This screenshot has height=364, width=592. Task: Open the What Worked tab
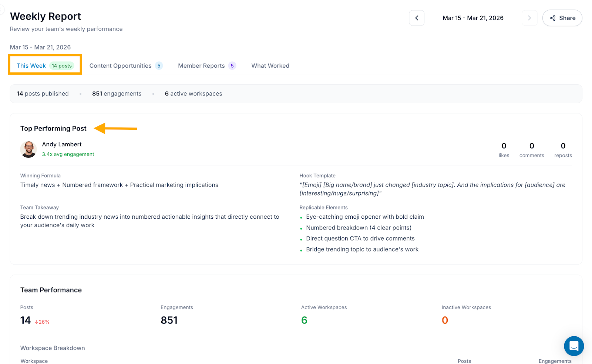270,65
